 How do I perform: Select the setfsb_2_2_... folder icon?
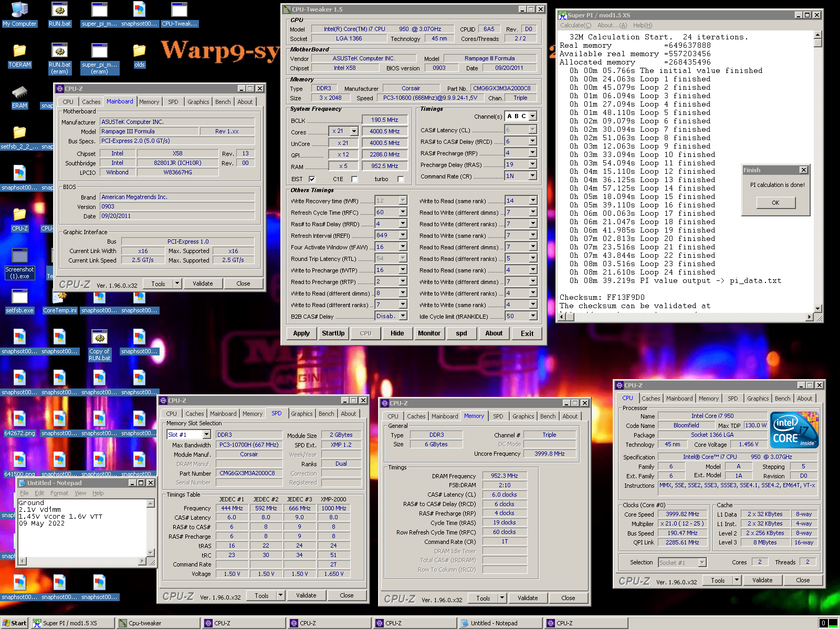(19, 138)
